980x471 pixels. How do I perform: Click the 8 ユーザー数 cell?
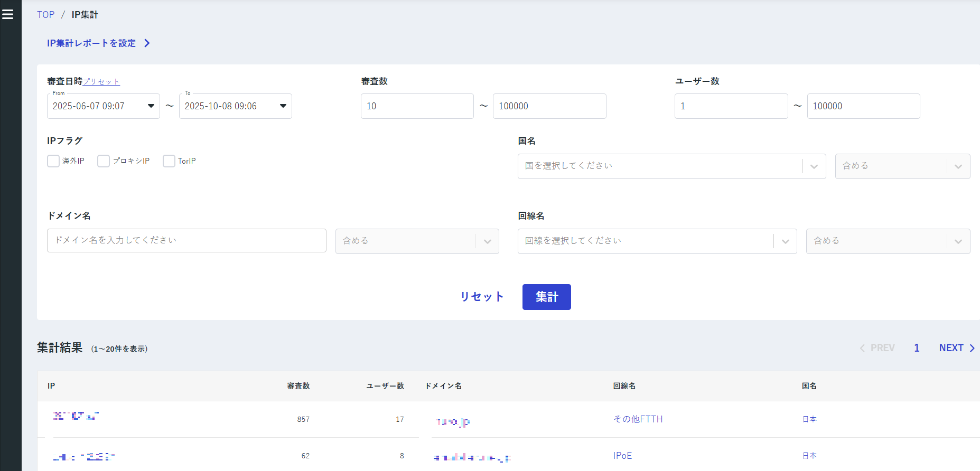(402, 456)
